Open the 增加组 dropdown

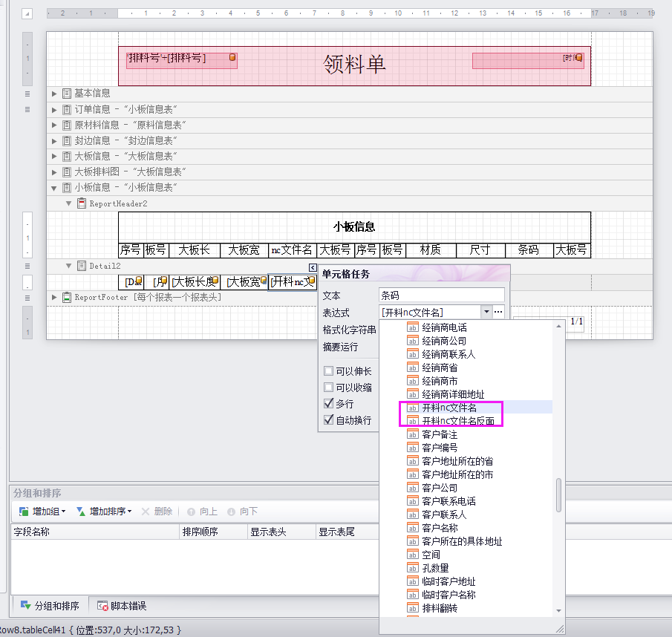pyautogui.click(x=42, y=511)
